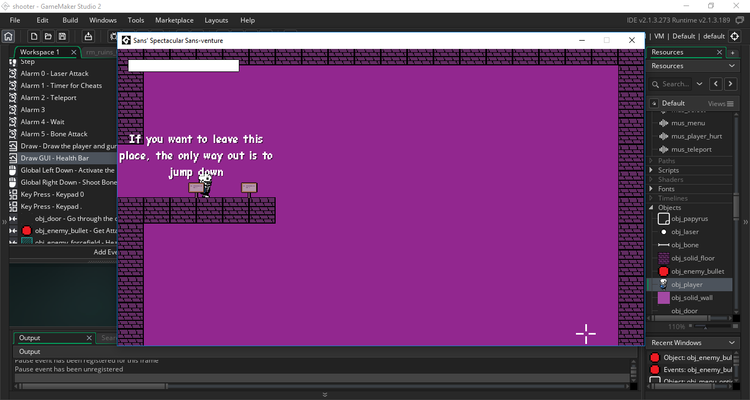
Task: Switch to Workspace 1 tab
Action: (40, 52)
